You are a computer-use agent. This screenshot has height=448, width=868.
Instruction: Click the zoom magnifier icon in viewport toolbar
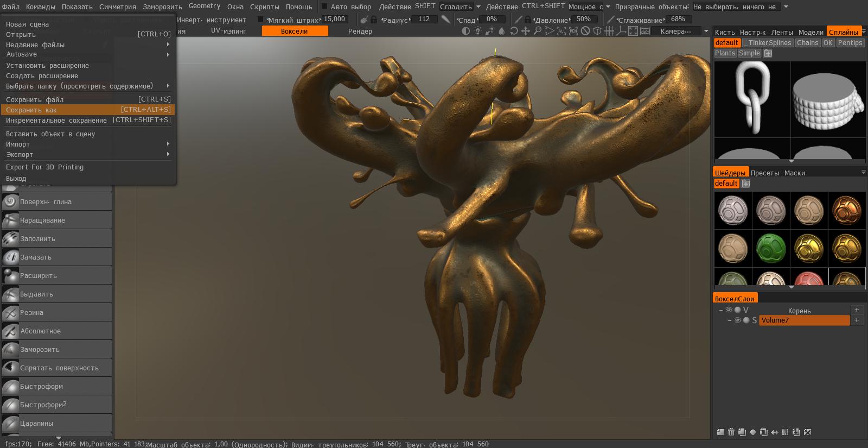[538, 31]
